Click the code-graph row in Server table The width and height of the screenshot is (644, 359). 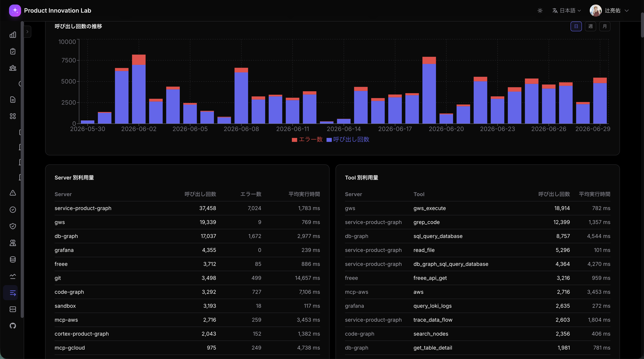tap(187, 292)
